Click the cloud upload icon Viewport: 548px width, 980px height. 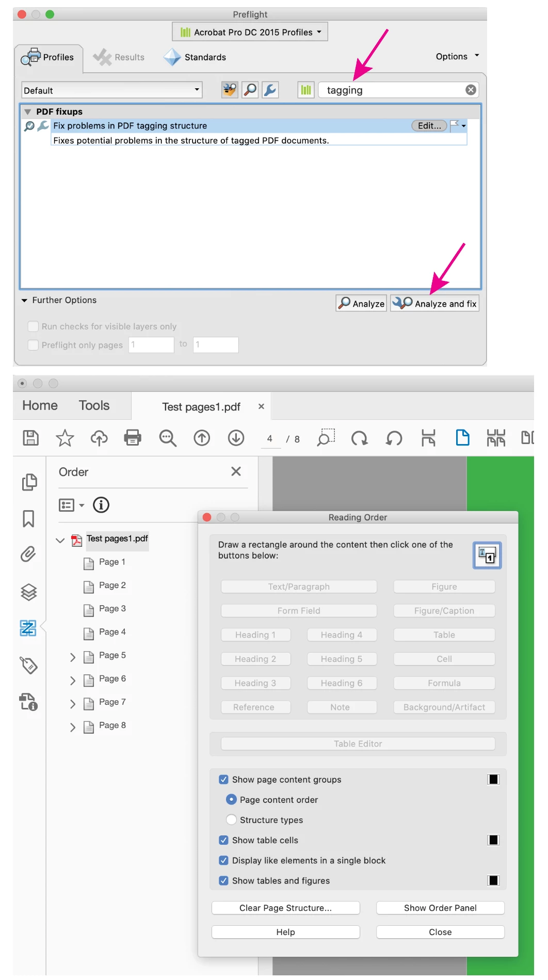point(99,438)
